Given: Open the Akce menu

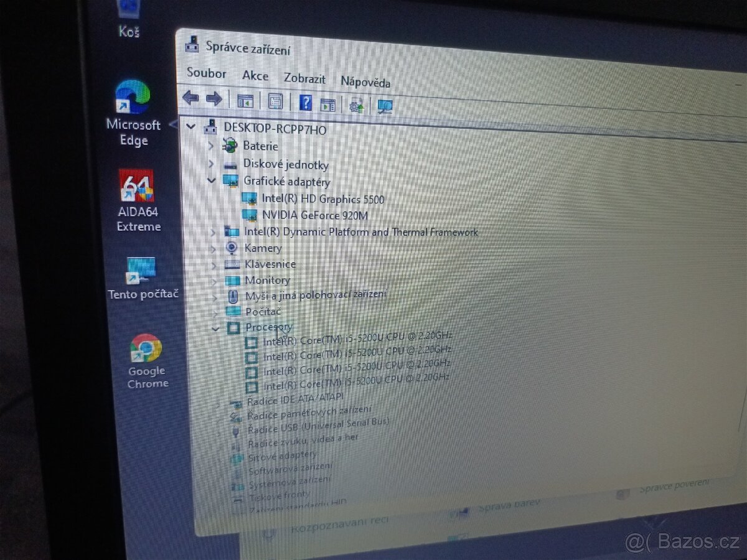Looking at the screenshot, I should 255,76.
